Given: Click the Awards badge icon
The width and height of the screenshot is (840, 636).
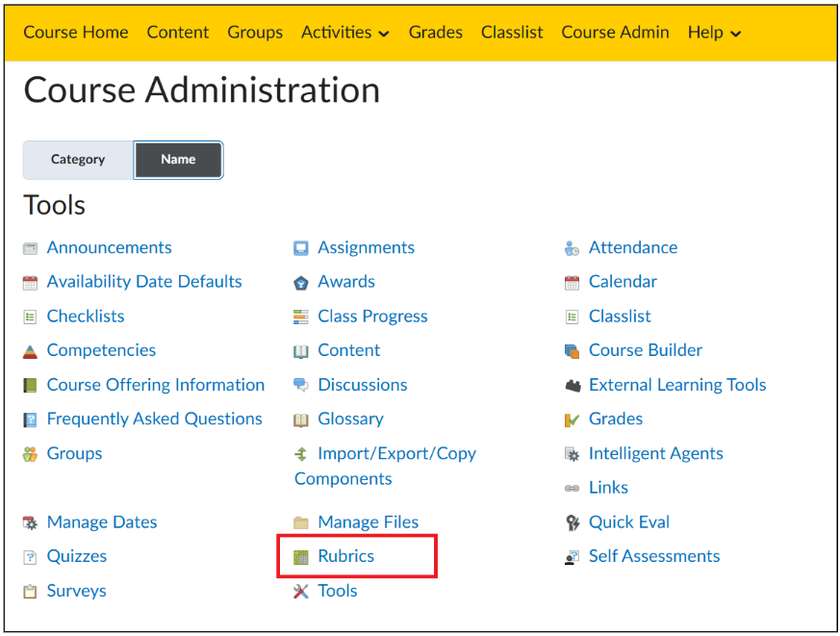Looking at the screenshot, I should (301, 283).
